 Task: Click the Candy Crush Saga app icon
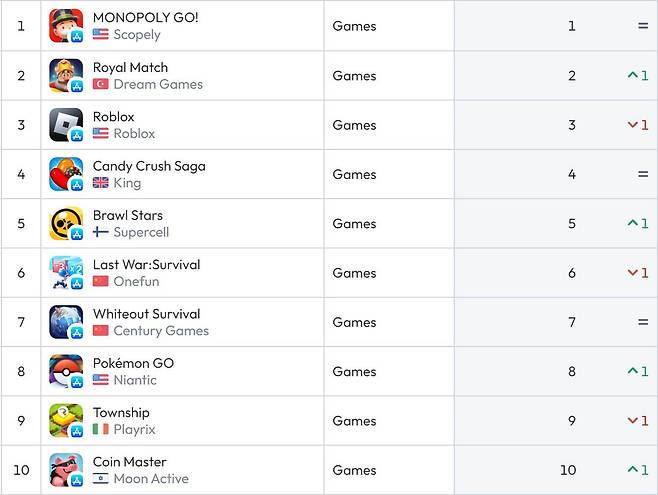click(x=66, y=174)
